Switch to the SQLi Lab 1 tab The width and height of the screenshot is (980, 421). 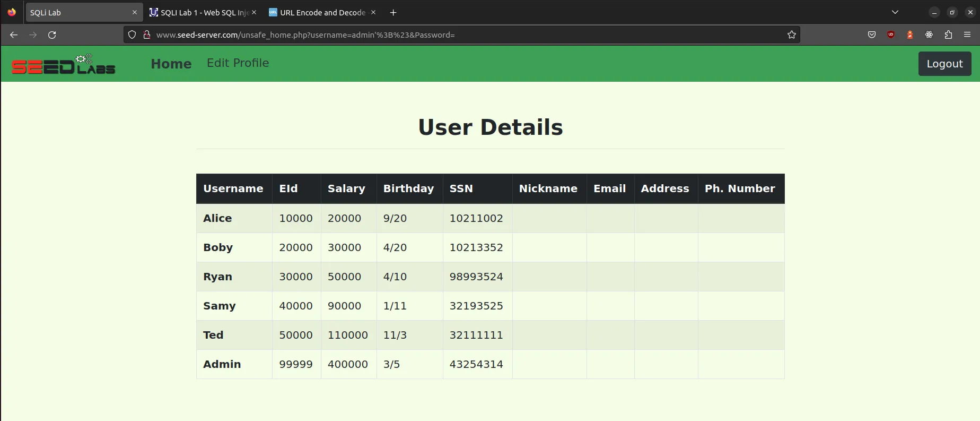tap(199, 12)
